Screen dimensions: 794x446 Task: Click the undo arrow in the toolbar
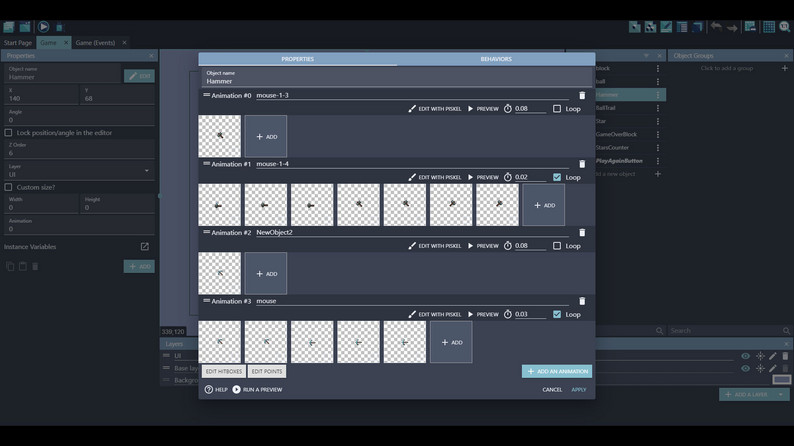[716, 26]
